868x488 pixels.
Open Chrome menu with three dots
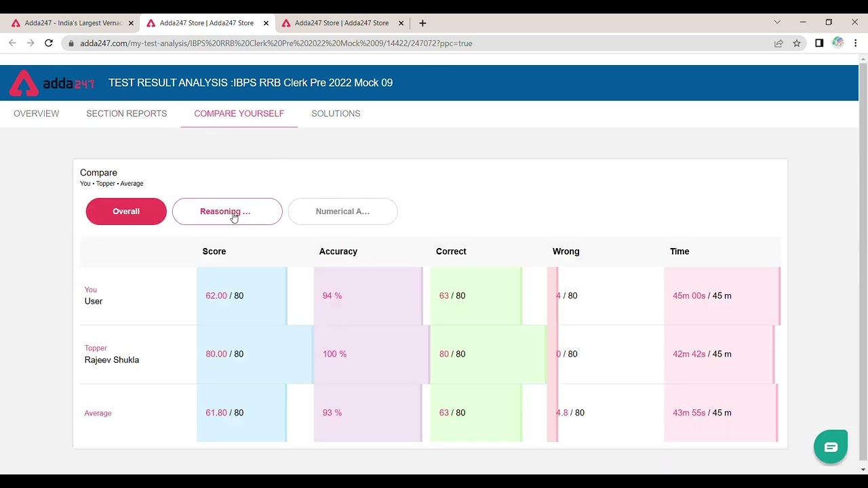856,43
